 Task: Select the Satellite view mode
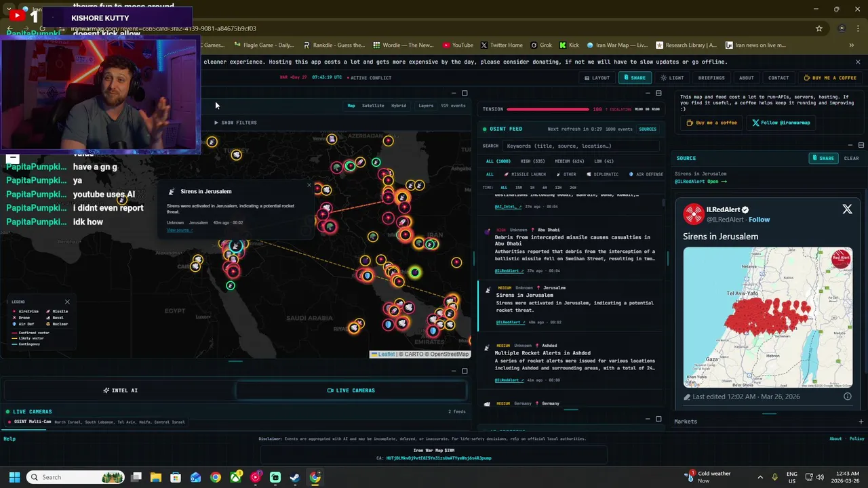click(x=373, y=106)
